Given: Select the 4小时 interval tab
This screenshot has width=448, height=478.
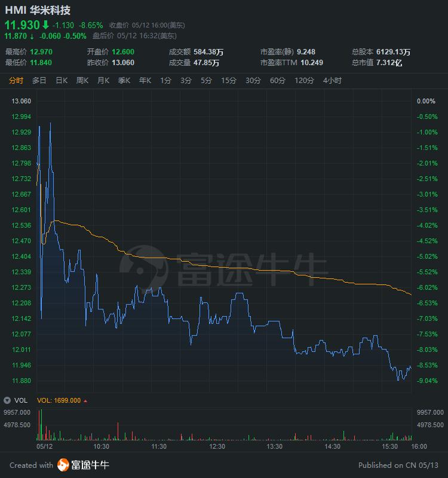Looking at the screenshot, I should [332, 81].
